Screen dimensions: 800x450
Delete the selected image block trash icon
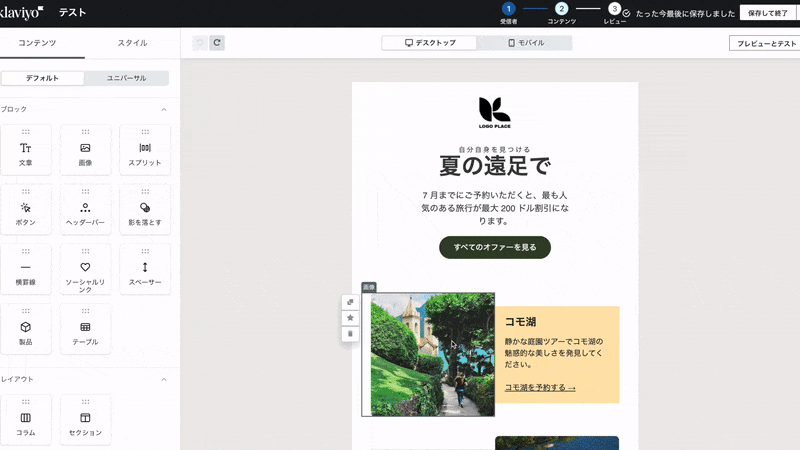[x=350, y=334]
